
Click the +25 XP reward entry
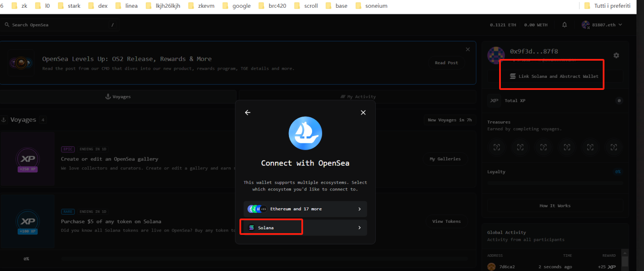coord(607,267)
